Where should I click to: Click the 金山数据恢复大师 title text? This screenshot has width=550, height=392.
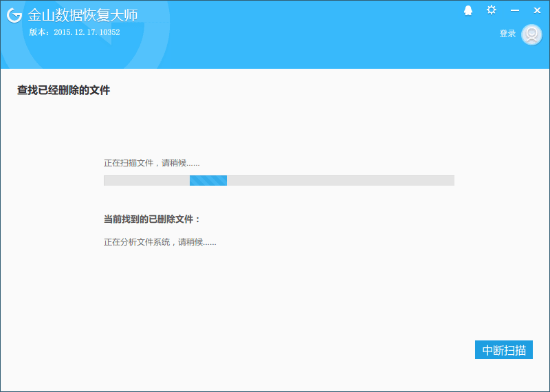click(x=82, y=16)
